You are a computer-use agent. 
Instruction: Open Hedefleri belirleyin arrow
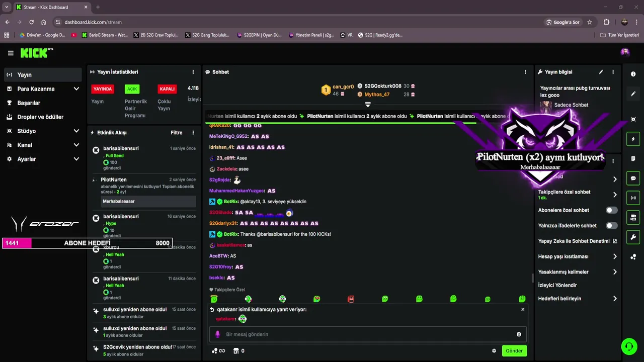615,299
